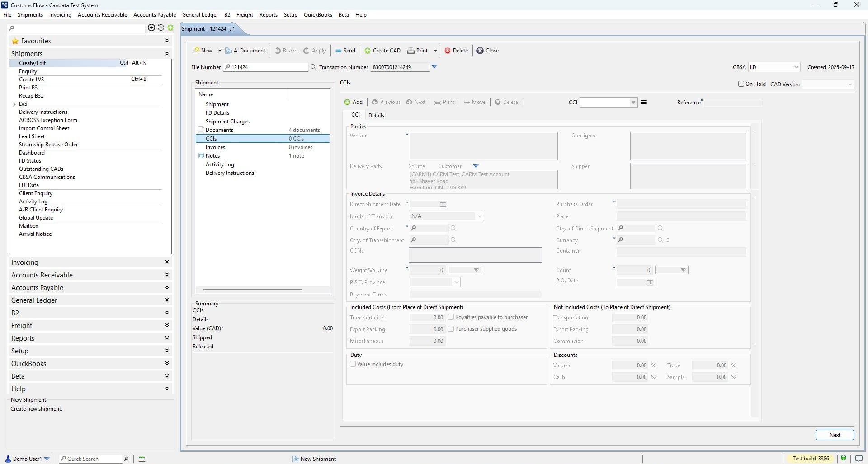868x464 pixels.
Task: Delete the shipment from the main toolbar
Action: [456, 51]
